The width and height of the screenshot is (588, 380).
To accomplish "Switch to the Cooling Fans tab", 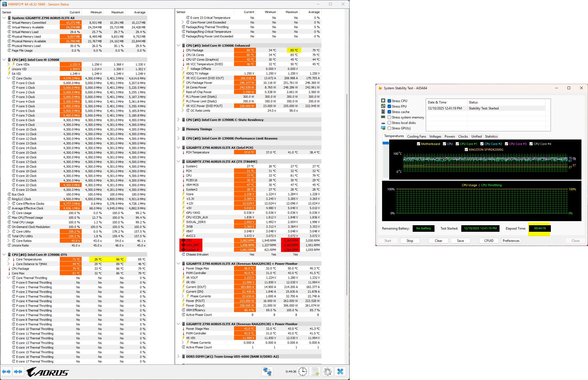I will 416,136.
